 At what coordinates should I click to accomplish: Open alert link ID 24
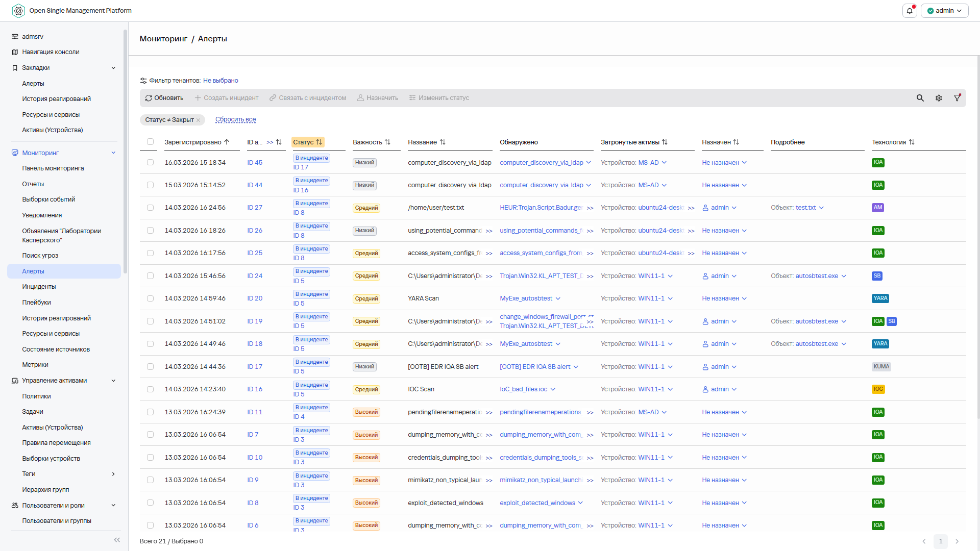pyautogui.click(x=254, y=276)
